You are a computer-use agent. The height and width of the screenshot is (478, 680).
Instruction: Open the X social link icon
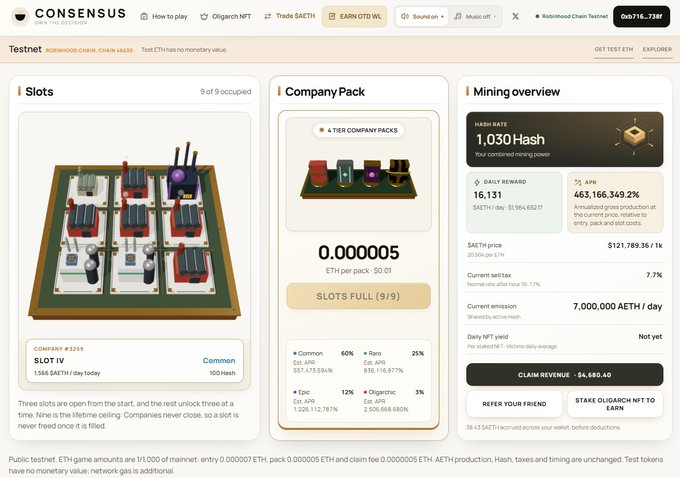click(516, 16)
